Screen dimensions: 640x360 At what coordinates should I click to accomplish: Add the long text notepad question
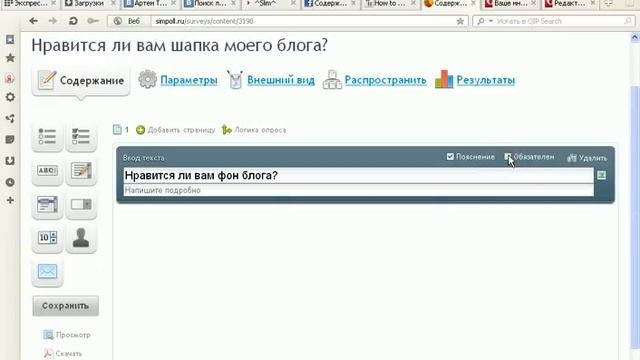[81, 171]
